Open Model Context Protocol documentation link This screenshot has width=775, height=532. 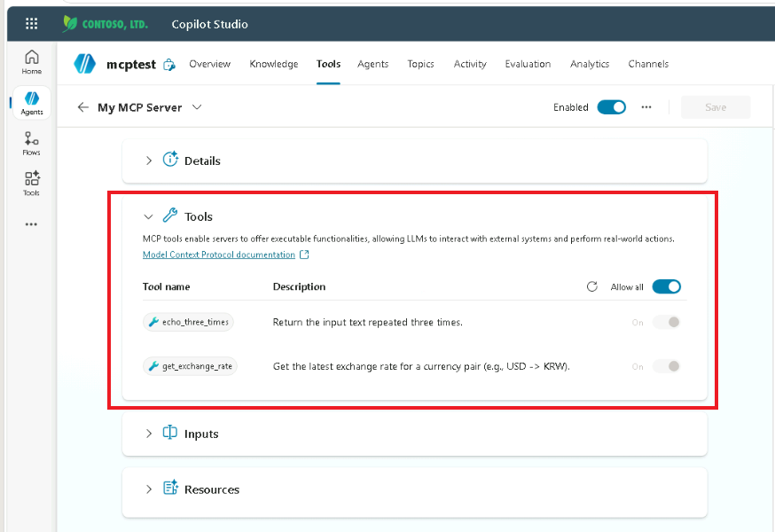tap(218, 254)
